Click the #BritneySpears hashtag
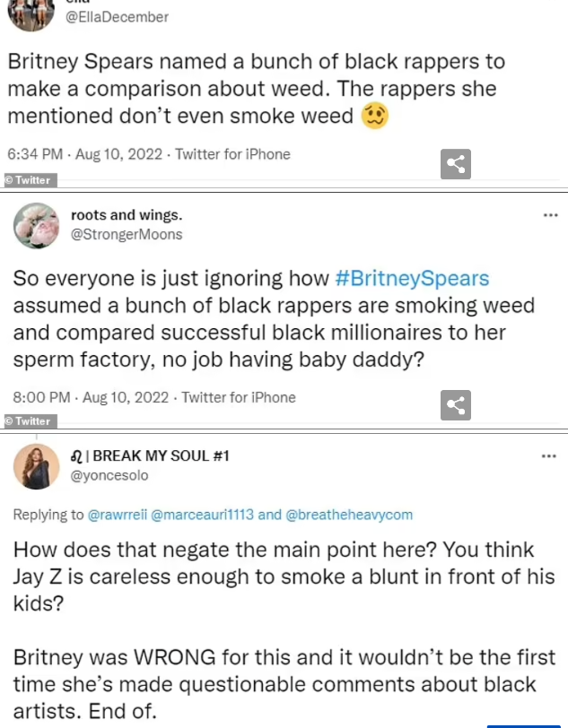This screenshot has height=728, width=568. [x=412, y=278]
